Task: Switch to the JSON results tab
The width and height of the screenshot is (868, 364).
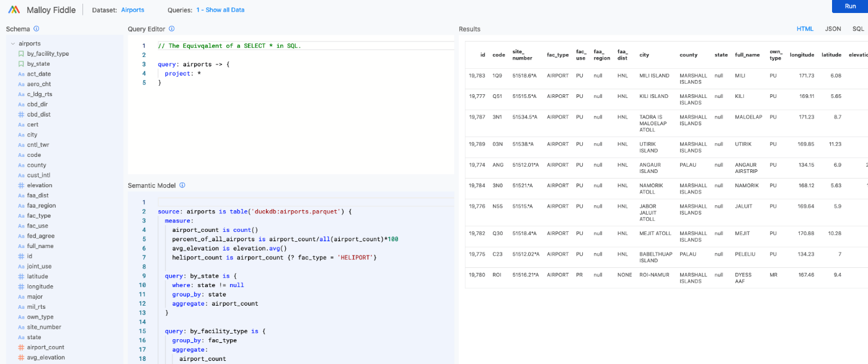Action: 833,29
